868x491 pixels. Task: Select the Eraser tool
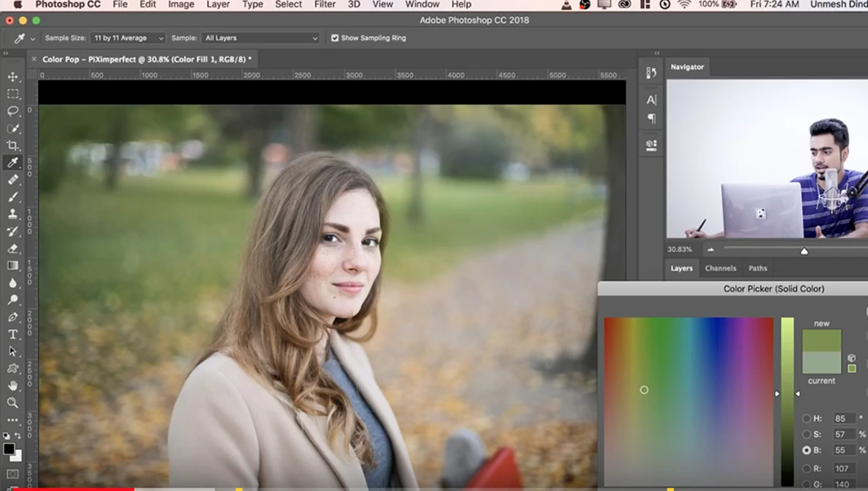click(12, 248)
